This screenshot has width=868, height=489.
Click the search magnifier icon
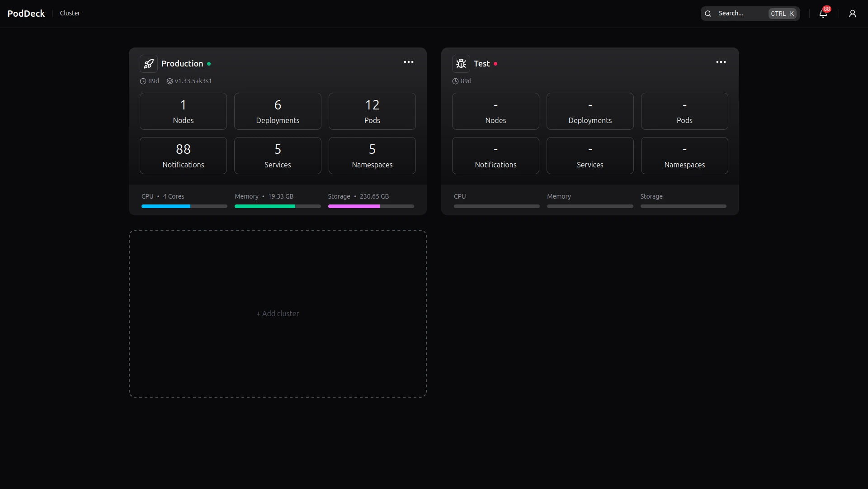click(708, 14)
